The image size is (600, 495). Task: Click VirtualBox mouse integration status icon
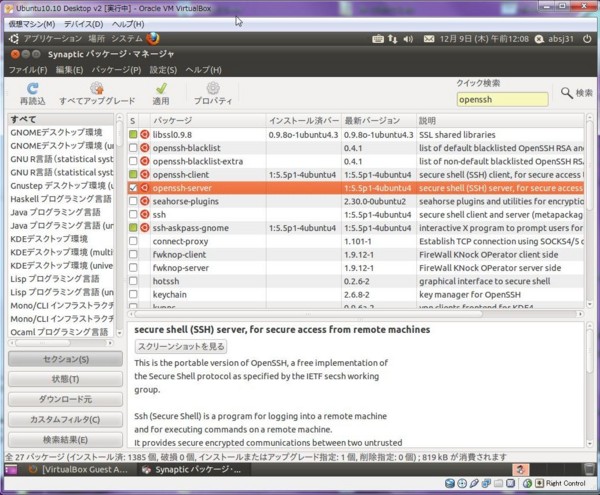[x=527, y=484]
